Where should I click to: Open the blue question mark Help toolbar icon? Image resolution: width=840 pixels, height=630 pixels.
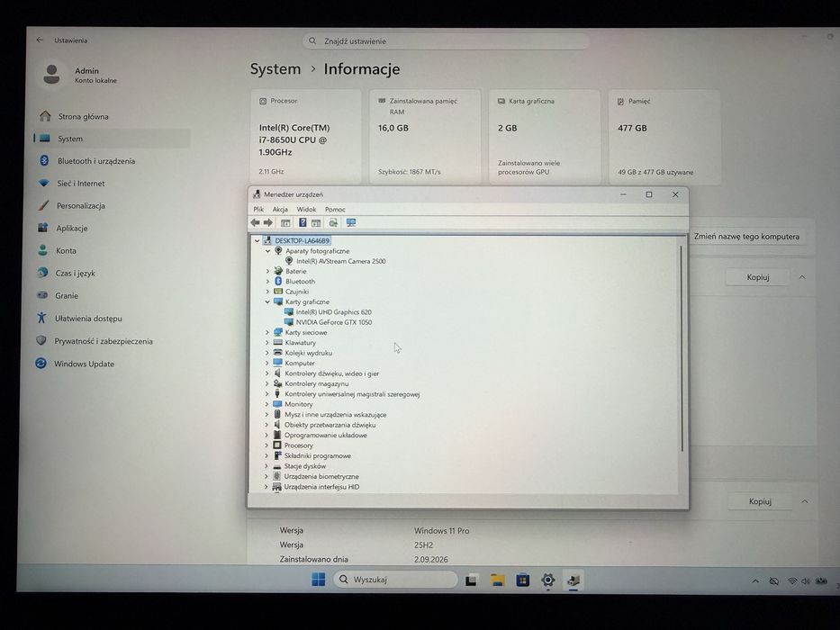click(x=303, y=223)
